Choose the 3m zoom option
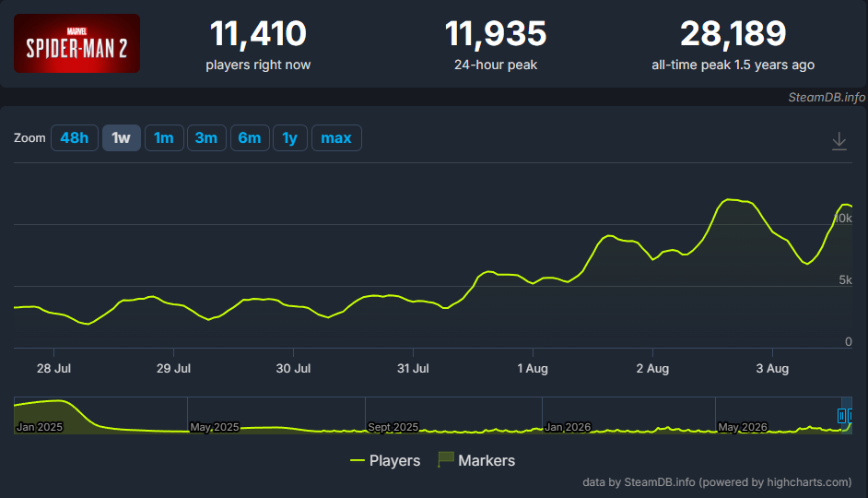 (206, 138)
